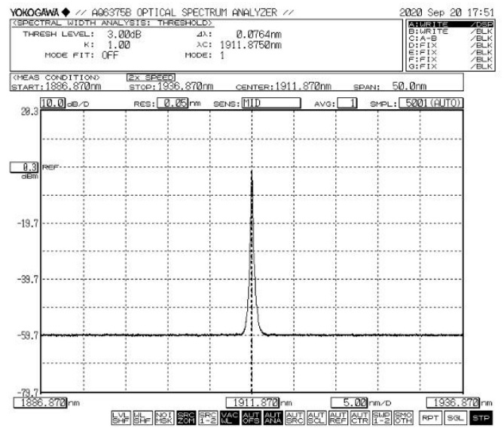Click the 2x SPEED indicator
This screenshot has height=437, width=504.
[x=151, y=78]
